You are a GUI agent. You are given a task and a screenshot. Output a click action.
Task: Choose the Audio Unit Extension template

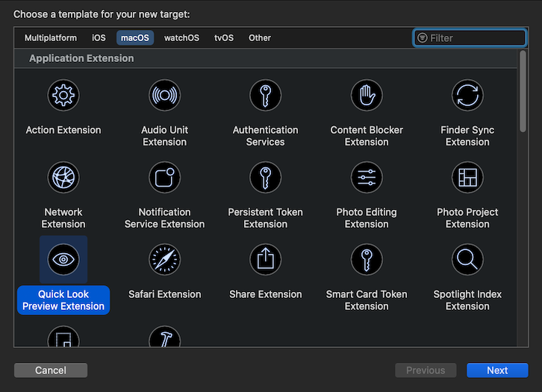[x=164, y=96]
